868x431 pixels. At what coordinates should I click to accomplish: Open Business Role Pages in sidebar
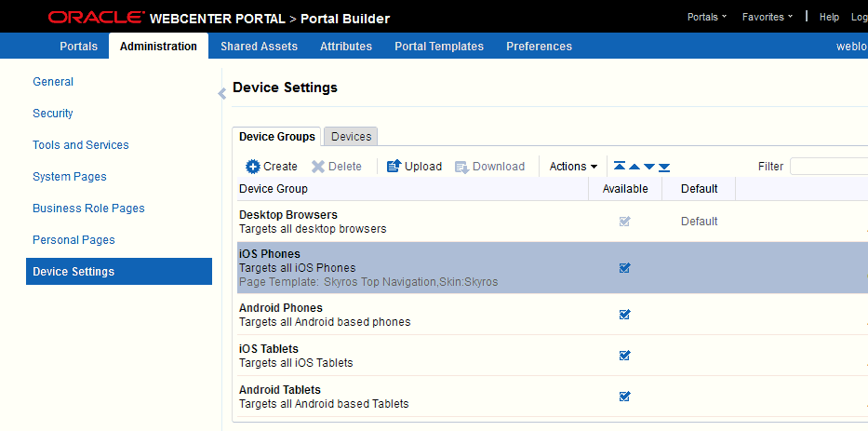pyautogui.click(x=88, y=208)
